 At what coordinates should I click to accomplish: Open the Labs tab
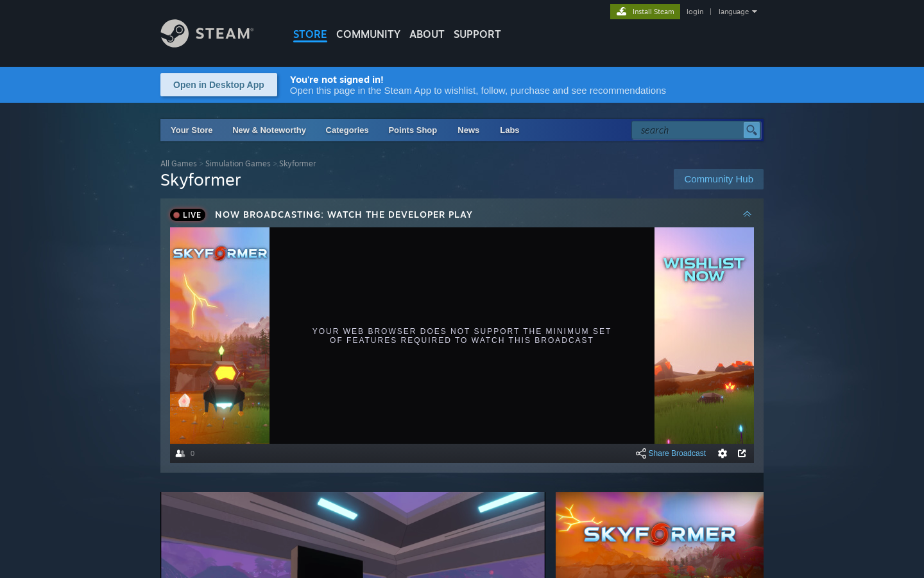click(x=509, y=130)
